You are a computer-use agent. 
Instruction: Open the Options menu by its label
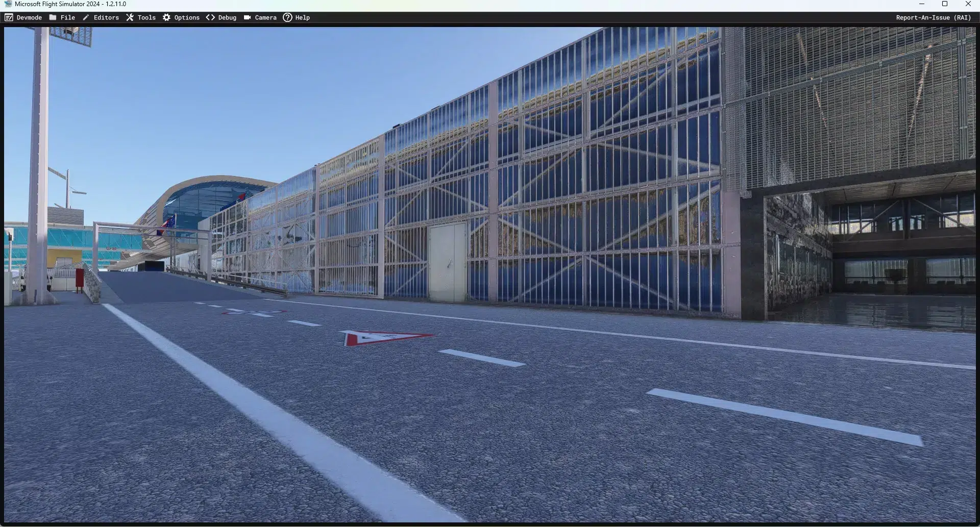click(x=187, y=17)
